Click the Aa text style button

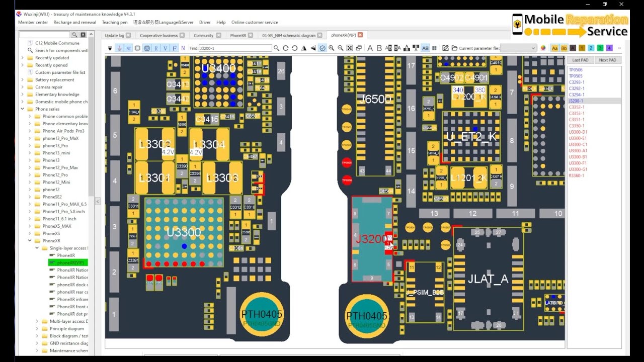(555, 48)
